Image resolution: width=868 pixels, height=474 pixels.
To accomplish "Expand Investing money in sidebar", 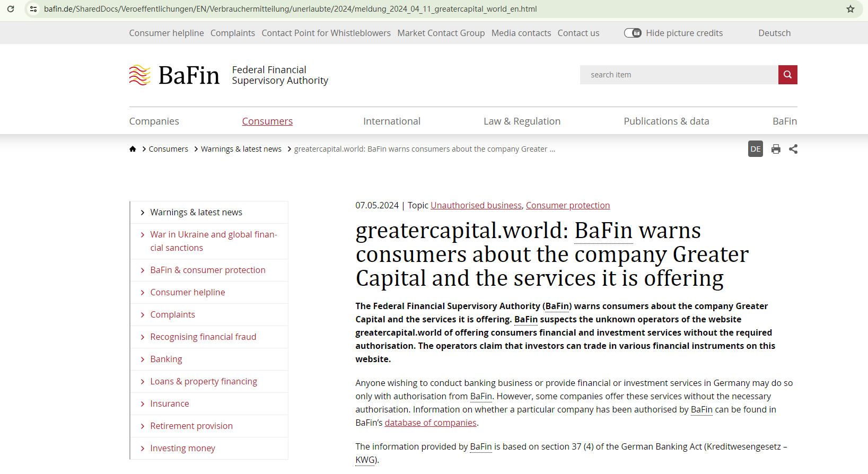I will point(182,448).
